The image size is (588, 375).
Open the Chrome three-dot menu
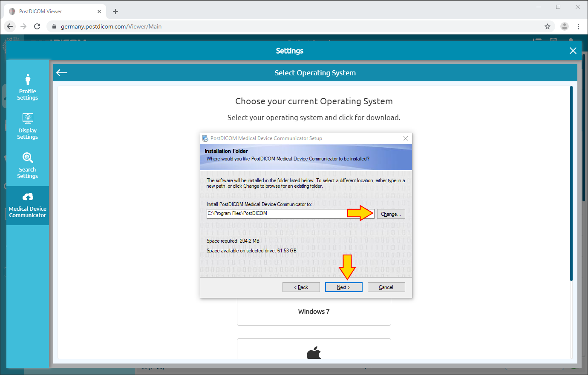pos(578,26)
